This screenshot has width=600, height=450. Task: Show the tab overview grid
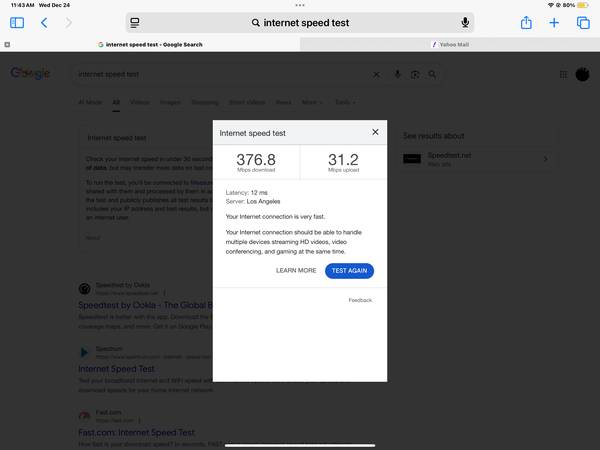[583, 22]
